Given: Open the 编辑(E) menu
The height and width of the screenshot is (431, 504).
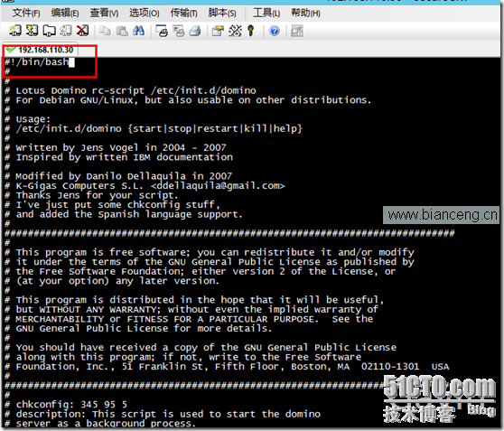Looking at the screenshot, I should coord(65,13).
